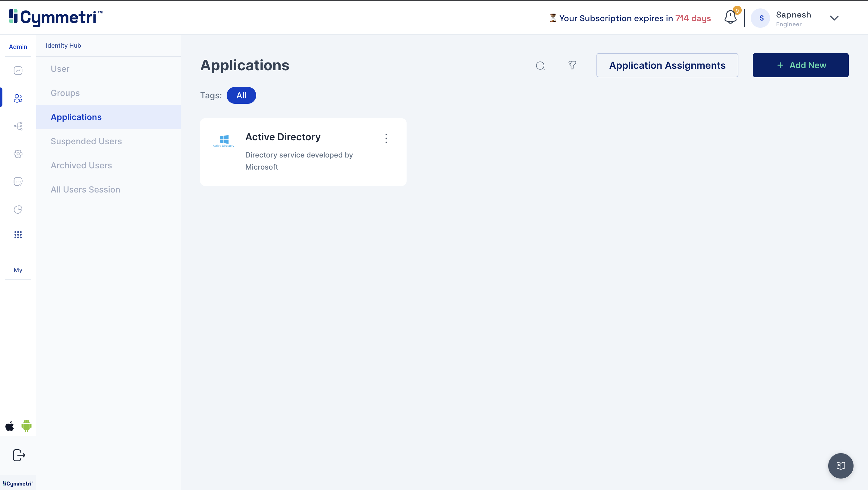The height and width of the screenshot is (490, 868).
Task: Open the notifications bell
Action: tap(730, 17)
